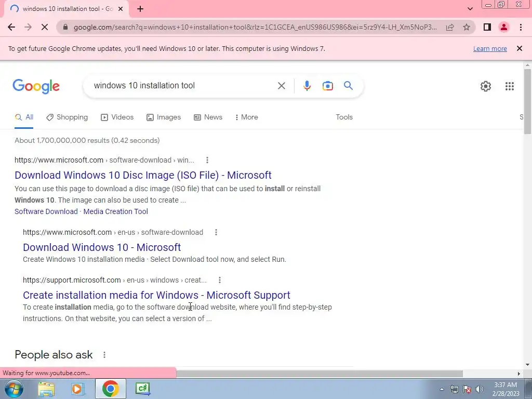Switch to the Images tab
The width and height of the screenshot is (532, 399).
[164, 117]
